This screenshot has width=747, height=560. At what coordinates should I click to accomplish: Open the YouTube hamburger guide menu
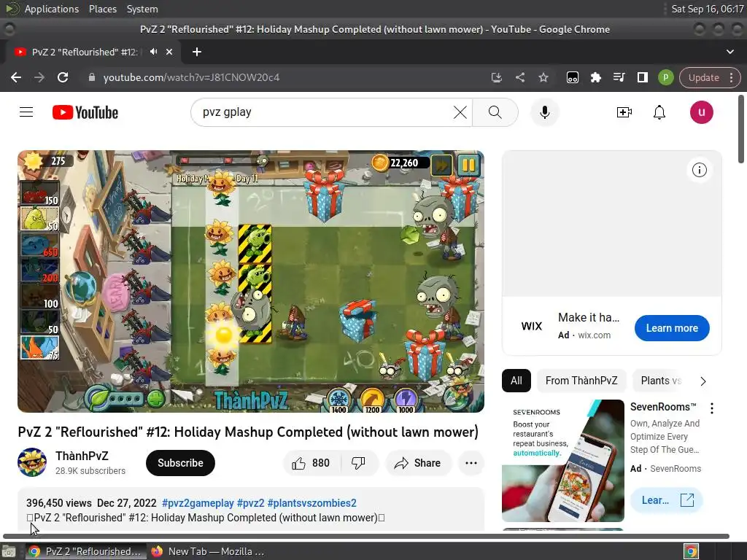tap(26, 112)
